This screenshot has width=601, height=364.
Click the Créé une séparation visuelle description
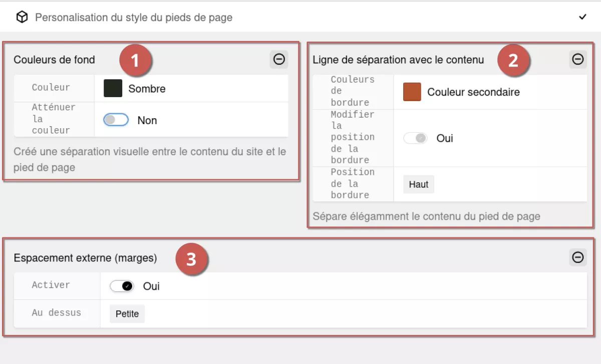pos(150,159)
